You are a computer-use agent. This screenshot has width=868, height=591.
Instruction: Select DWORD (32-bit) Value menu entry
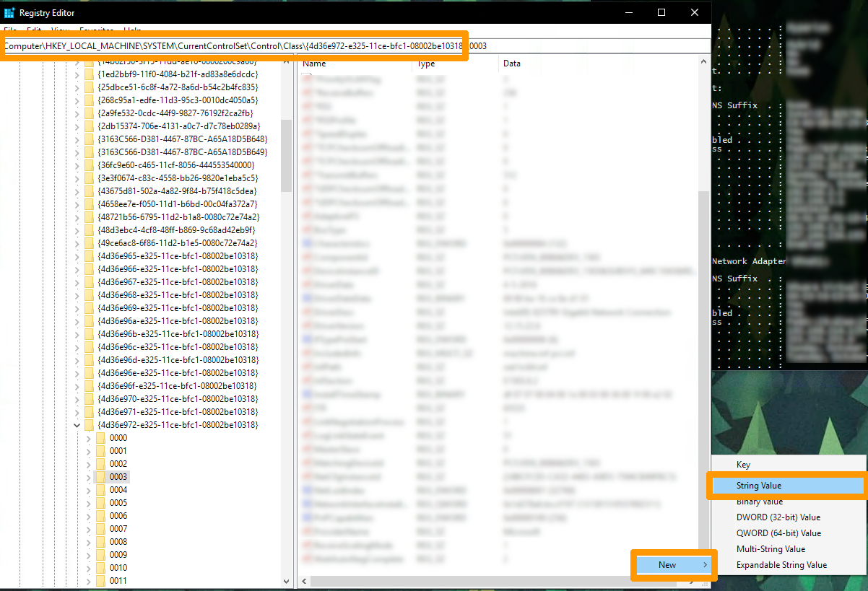click(x=778, y=517)
